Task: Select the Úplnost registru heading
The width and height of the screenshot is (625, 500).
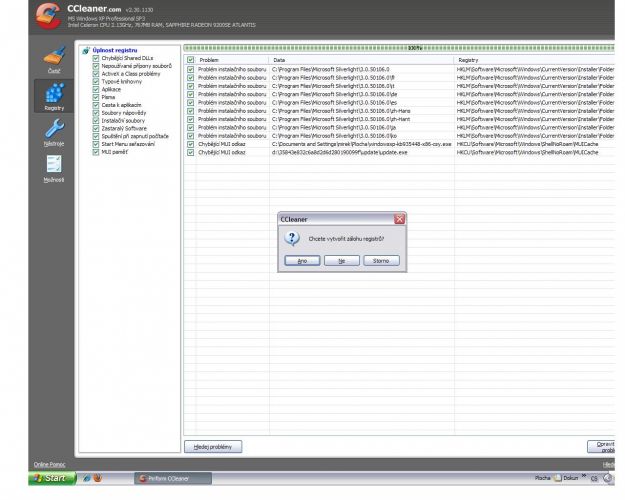Action: tap(115, 50)
